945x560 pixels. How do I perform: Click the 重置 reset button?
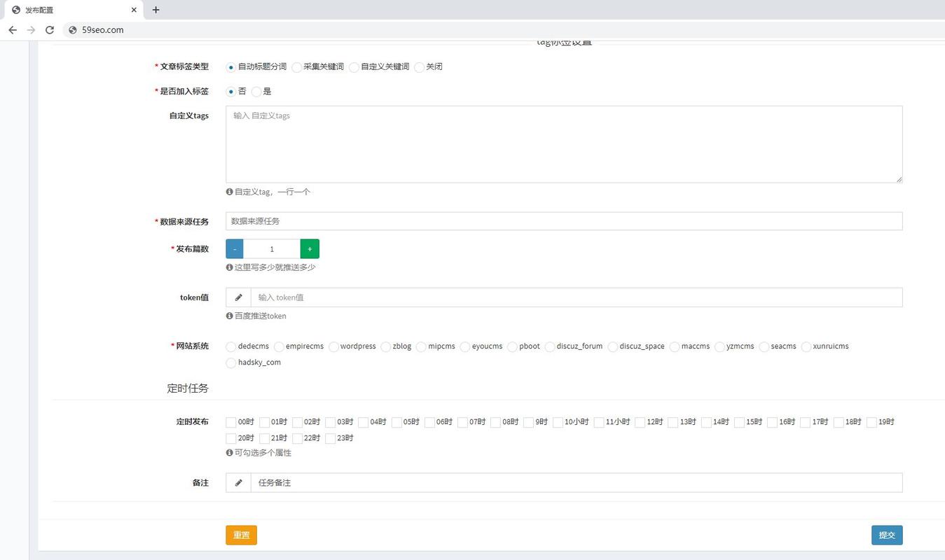pos(241,534)
